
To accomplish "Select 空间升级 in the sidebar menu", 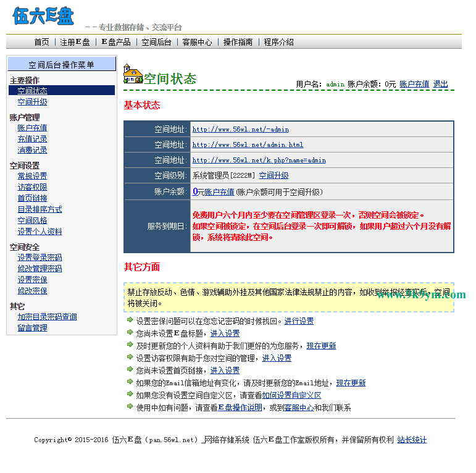I will [32, 102].
